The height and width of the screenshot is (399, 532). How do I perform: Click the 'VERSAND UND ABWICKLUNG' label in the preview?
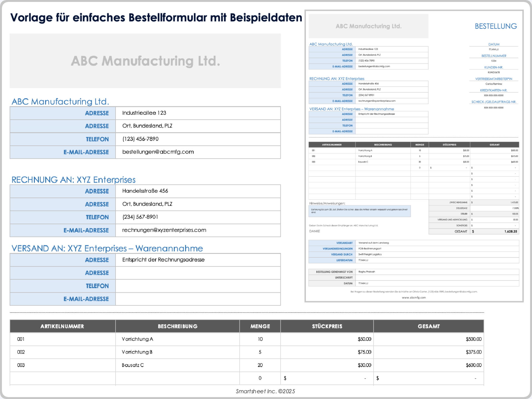point(452,220)
